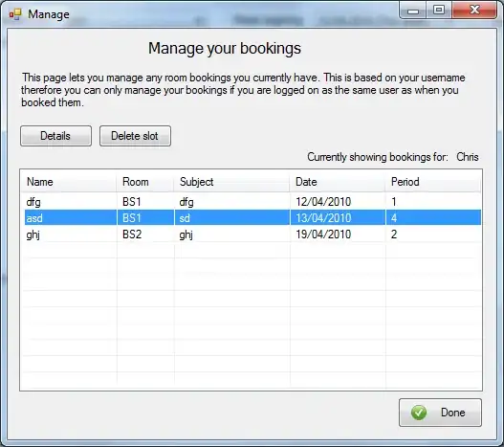
Task: Click the Manage window app icon
Action: [x=15, y=14]
